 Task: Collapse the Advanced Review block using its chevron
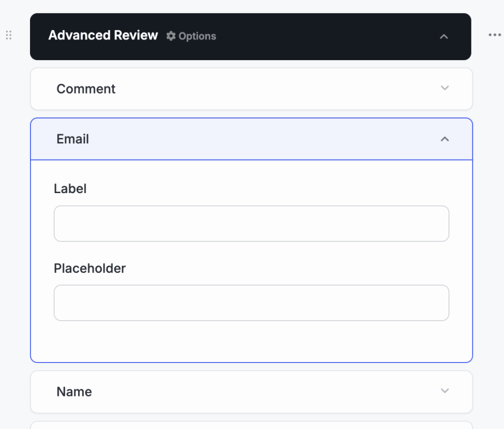click(444, 36)
